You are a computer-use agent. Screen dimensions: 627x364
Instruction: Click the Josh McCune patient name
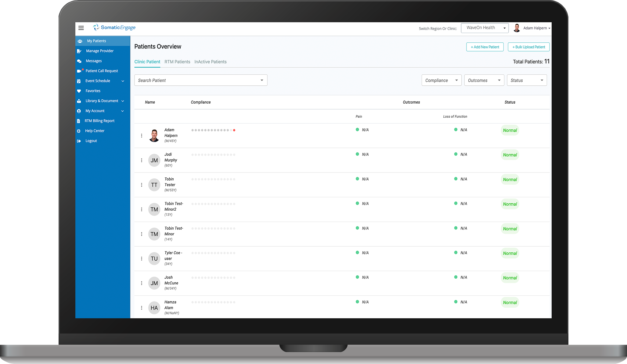(x=171, y=280)
